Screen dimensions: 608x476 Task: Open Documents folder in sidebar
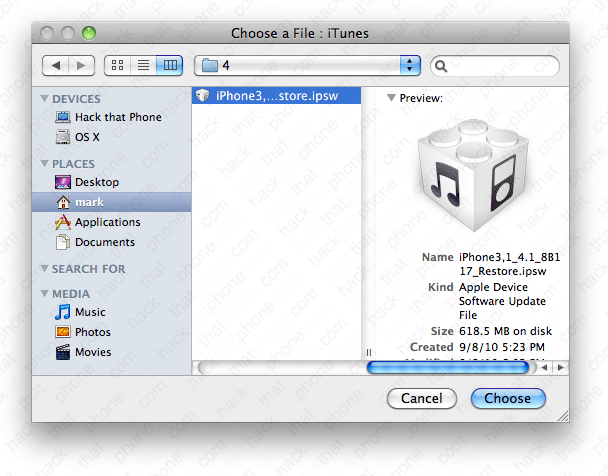[x=104, y=242]
